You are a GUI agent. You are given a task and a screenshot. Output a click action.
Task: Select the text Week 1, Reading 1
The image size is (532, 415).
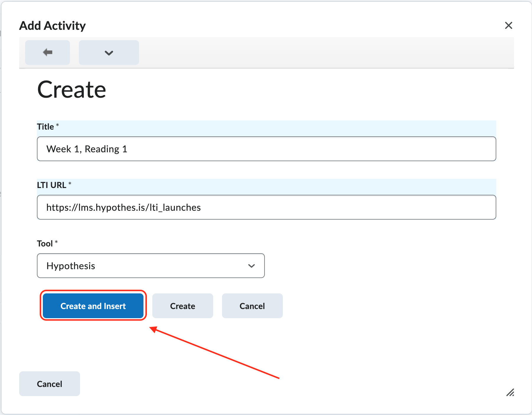87,149
